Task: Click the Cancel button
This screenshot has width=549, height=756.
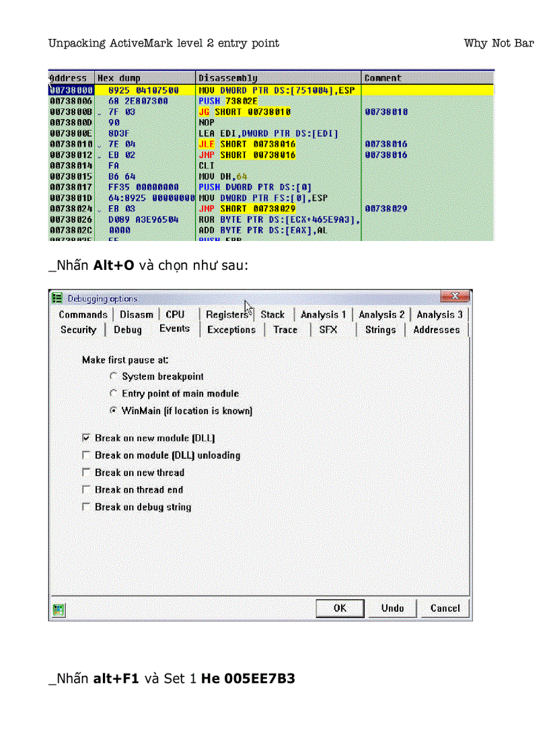Action: click(445, 608)
